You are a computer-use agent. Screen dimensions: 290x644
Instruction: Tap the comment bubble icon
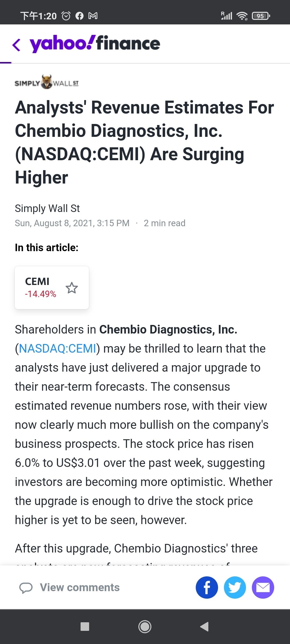pyautogui.click(x=26, y=588)
